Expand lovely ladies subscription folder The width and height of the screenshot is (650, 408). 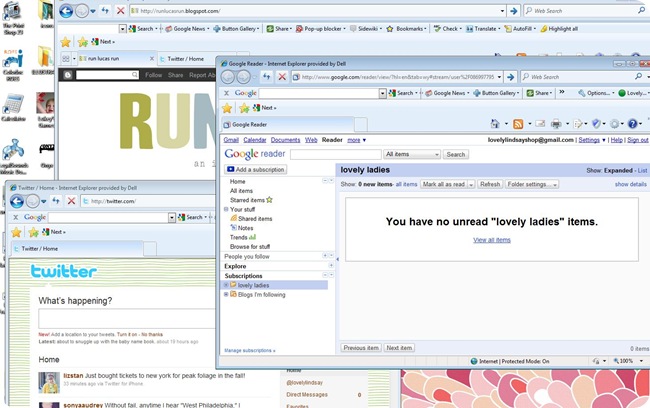pos(226,285)
